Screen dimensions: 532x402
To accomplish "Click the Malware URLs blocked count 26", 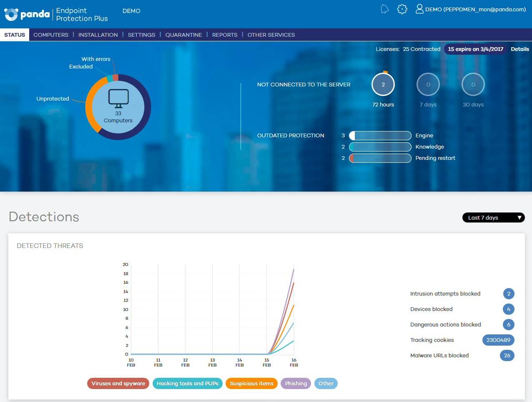I will (507, 355).
